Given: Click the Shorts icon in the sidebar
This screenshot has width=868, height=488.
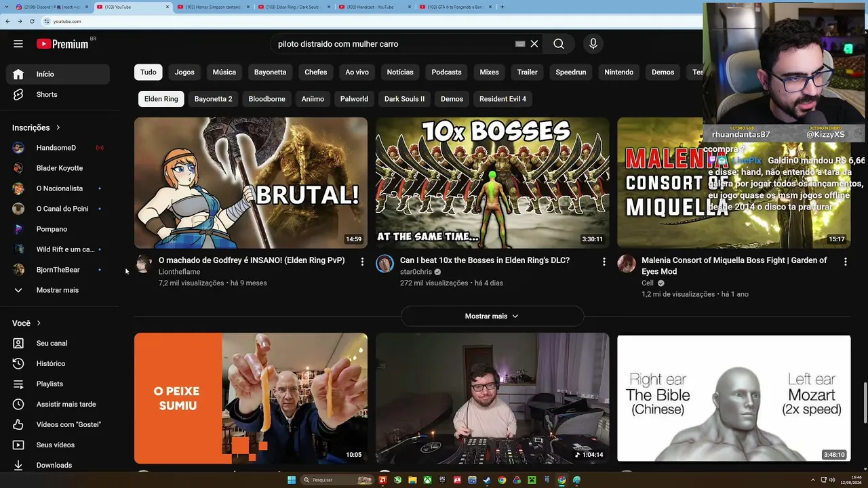Looking at the screenshot, I should coord(18,94).
